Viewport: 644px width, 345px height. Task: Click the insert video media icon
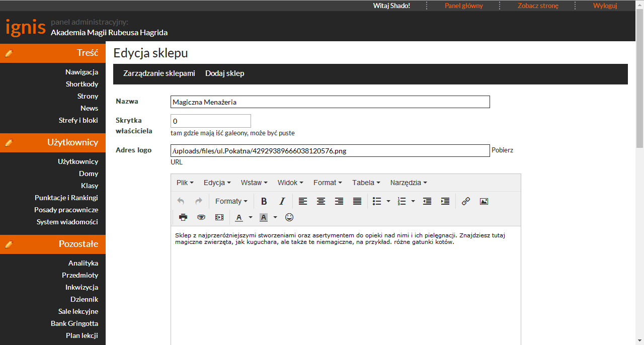[219, 217]
